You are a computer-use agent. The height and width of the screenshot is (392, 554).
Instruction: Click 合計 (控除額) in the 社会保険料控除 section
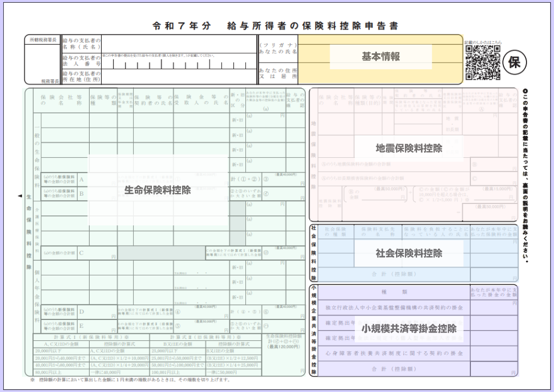pos(394,273)
